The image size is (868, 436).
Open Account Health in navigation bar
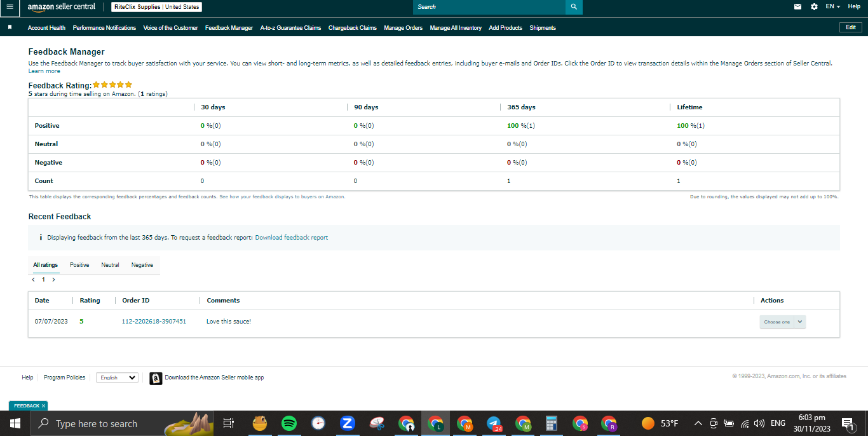pyautogui.click(x=46, y=28)
